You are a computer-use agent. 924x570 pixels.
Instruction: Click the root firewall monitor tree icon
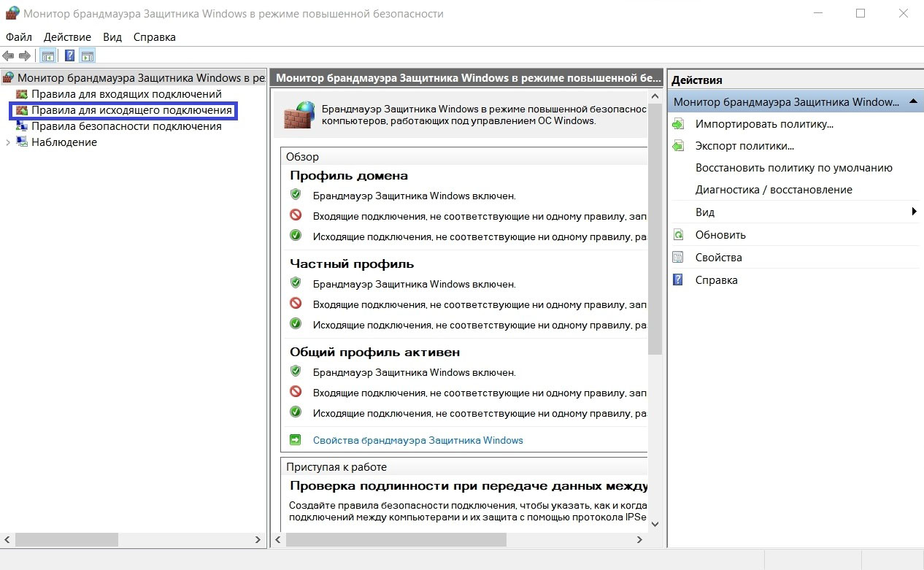pos(9,77)
